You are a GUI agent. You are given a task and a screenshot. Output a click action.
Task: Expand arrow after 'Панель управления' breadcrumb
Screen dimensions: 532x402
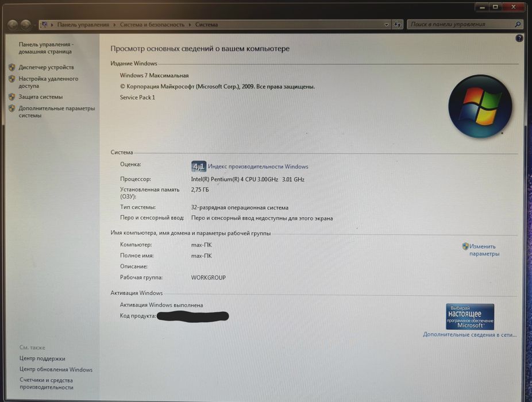coord(114,25)
